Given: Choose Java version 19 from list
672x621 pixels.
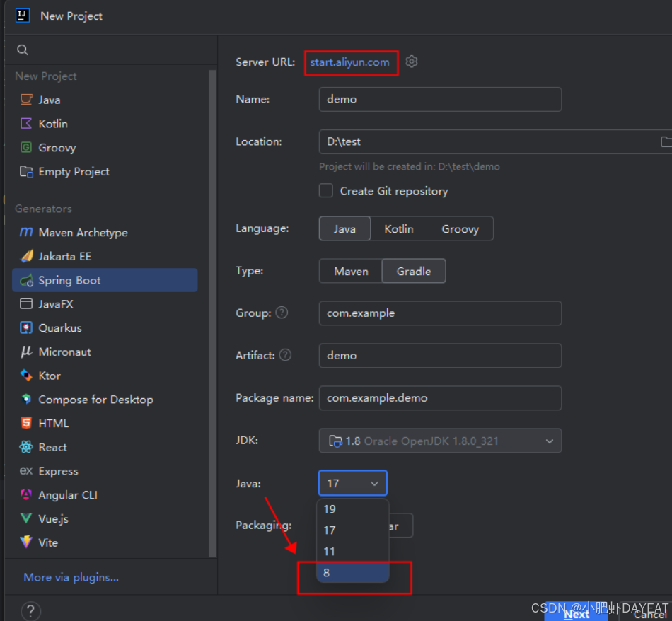Looking at the screenshot, I should (x=352, y=509).
